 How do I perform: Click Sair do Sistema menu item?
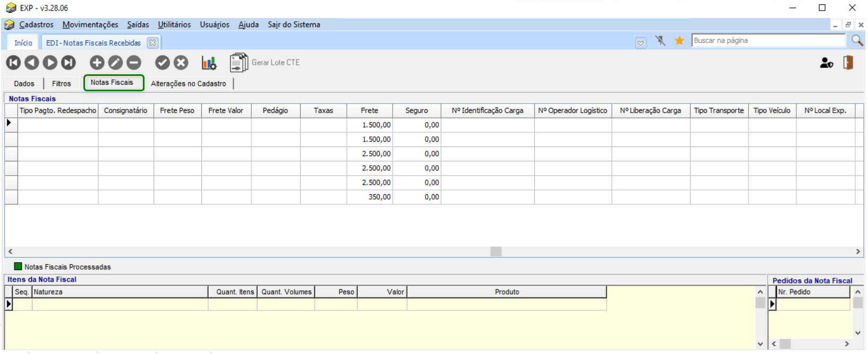tap(294, 24)
